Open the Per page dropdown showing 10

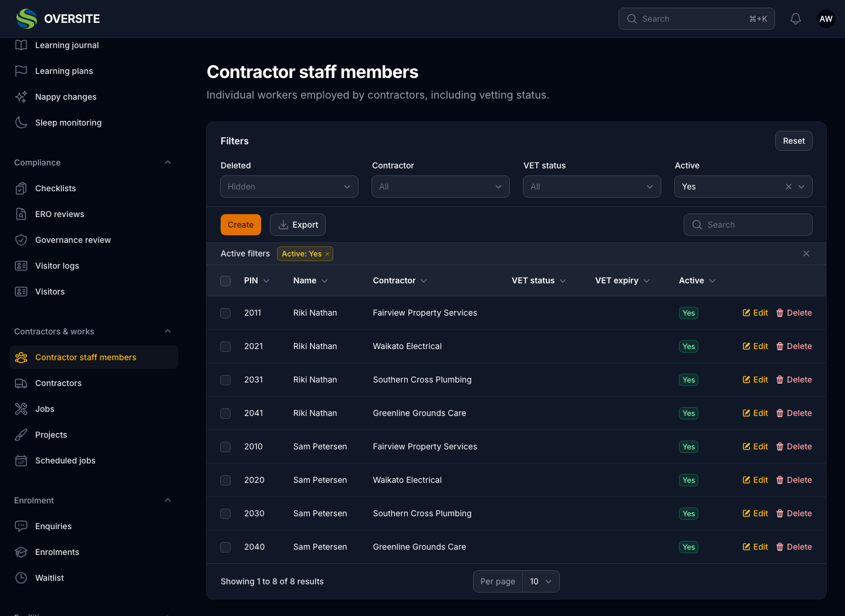tap(541, 581)
